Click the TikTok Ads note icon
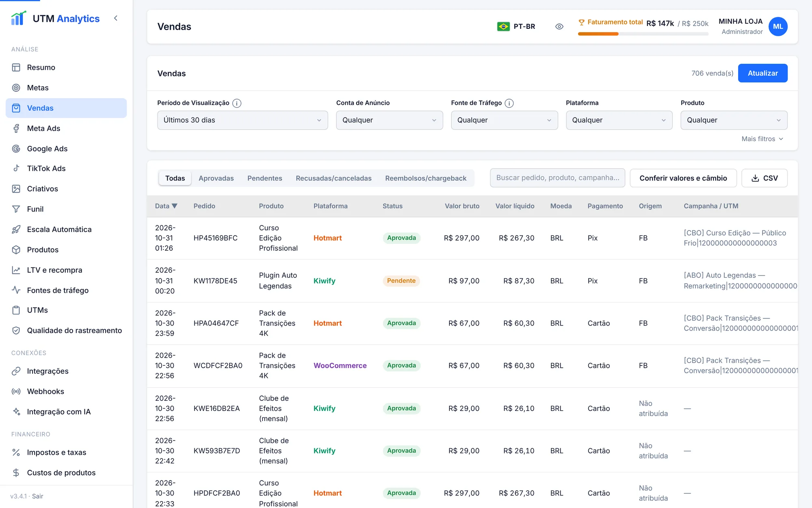Screen dimensions: 812x508 tap(16, 168)
